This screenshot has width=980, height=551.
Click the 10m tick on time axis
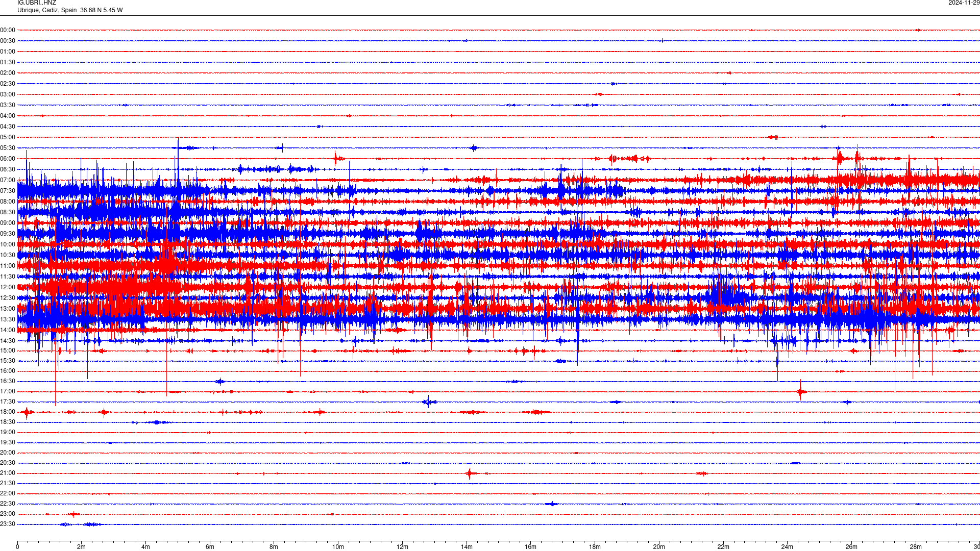tap(338, 547)
